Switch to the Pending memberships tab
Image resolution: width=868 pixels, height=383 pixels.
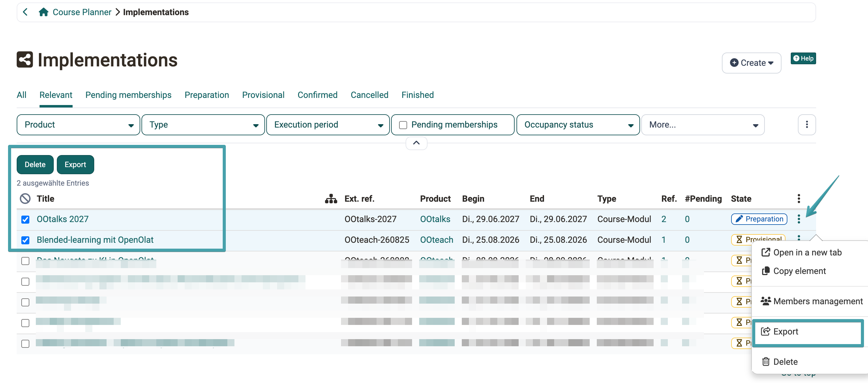click(x=129, y=95)
